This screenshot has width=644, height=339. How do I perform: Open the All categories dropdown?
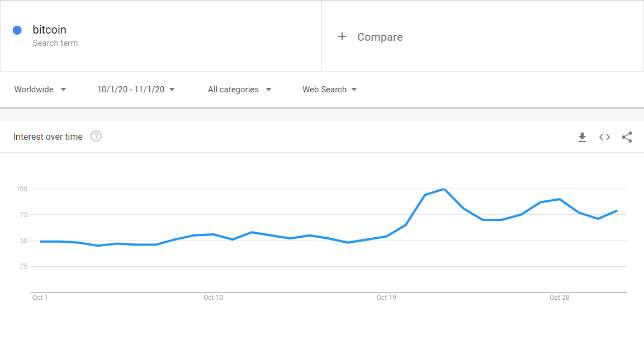(x=239, y=90)
